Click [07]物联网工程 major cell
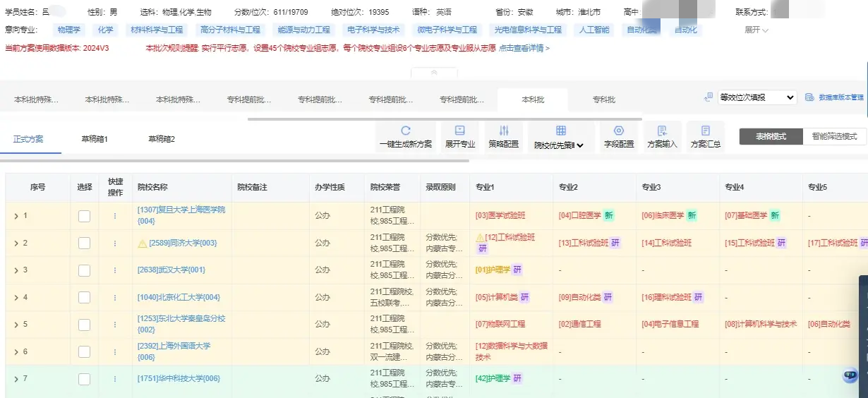 point(500,325)
